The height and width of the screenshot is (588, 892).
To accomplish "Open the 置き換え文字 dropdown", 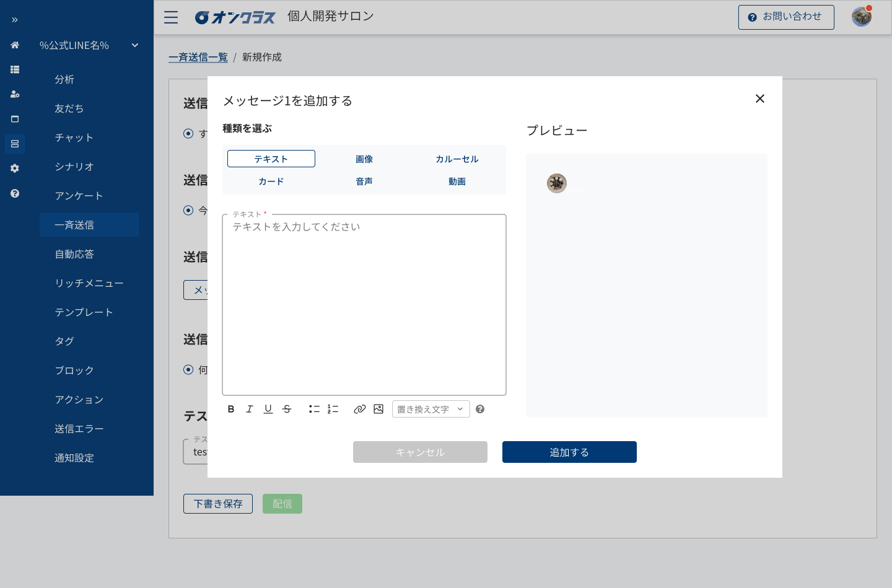I will point(431,409).
